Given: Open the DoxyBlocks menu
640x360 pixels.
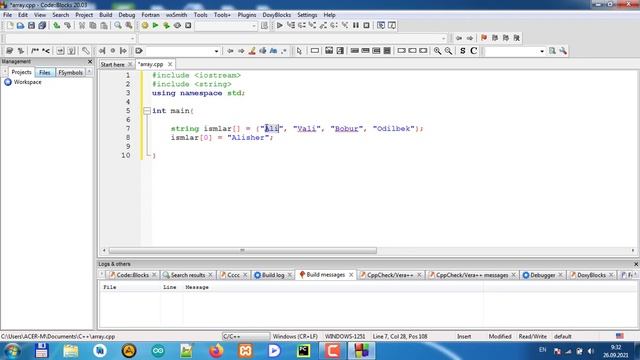Looking at the screenshot, I should 276,15.
